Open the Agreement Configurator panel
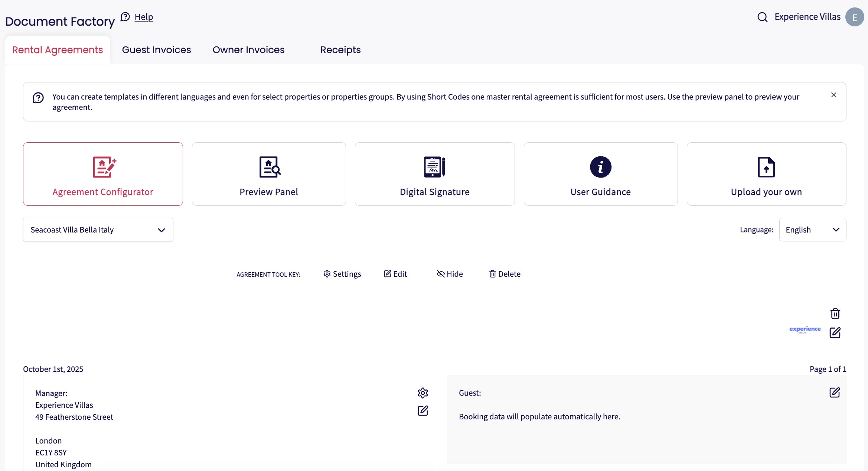This screenshot has width=868, height=471. click(x=103, y=174)
